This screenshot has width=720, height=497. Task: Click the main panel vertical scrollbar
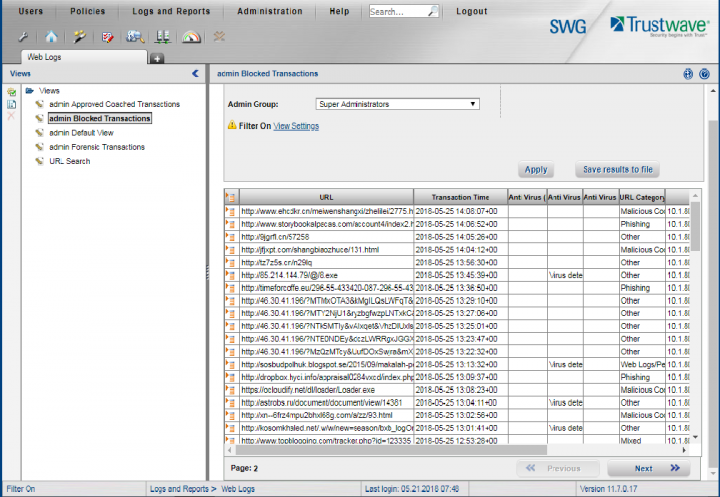[x=713, y=294]
